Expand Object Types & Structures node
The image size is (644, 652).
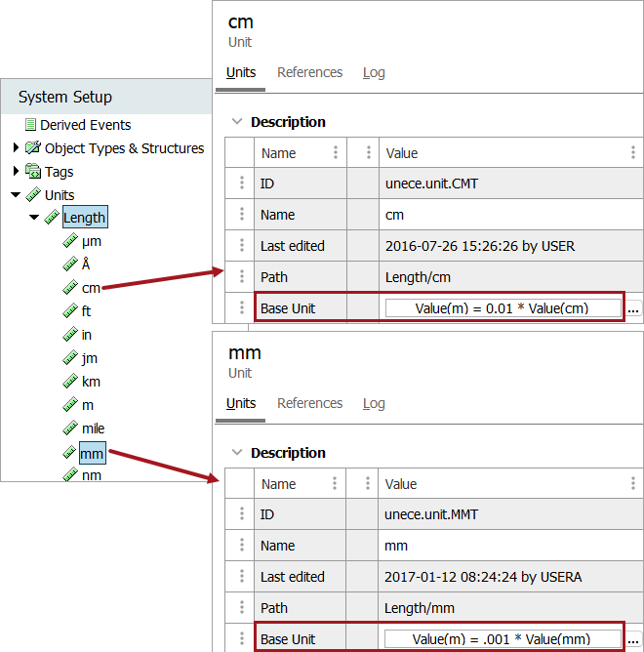tap(16, 147)
